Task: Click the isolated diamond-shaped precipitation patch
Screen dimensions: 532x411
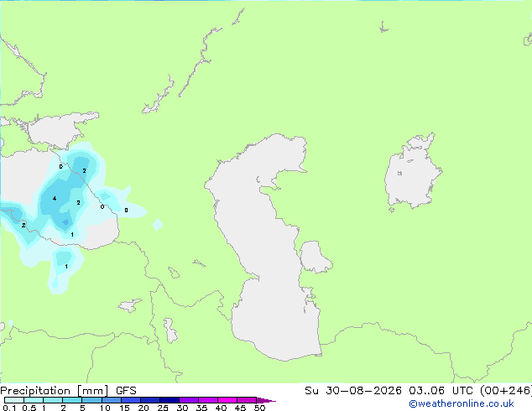Action: [x=158, y=225]
